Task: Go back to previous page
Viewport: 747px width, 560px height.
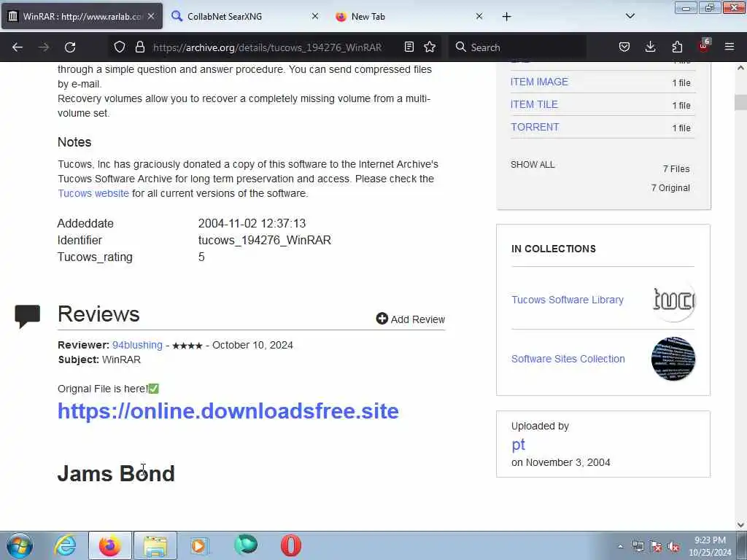Action: (x=18, y=47)
